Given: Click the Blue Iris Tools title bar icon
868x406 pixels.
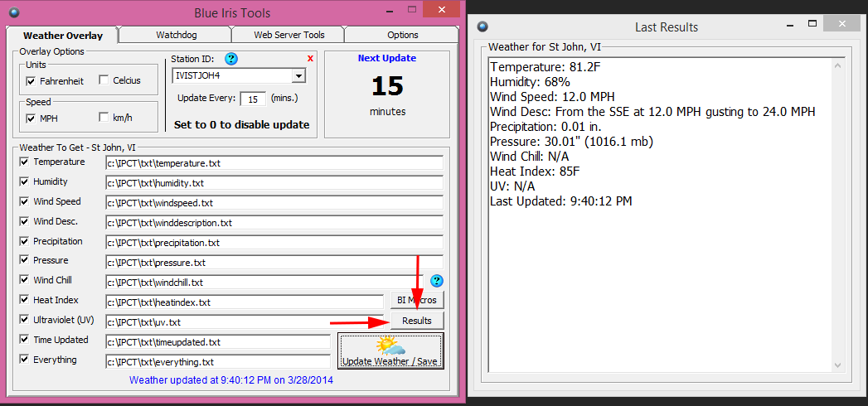Looking at the screenshot, I should [x=14, y=12].
